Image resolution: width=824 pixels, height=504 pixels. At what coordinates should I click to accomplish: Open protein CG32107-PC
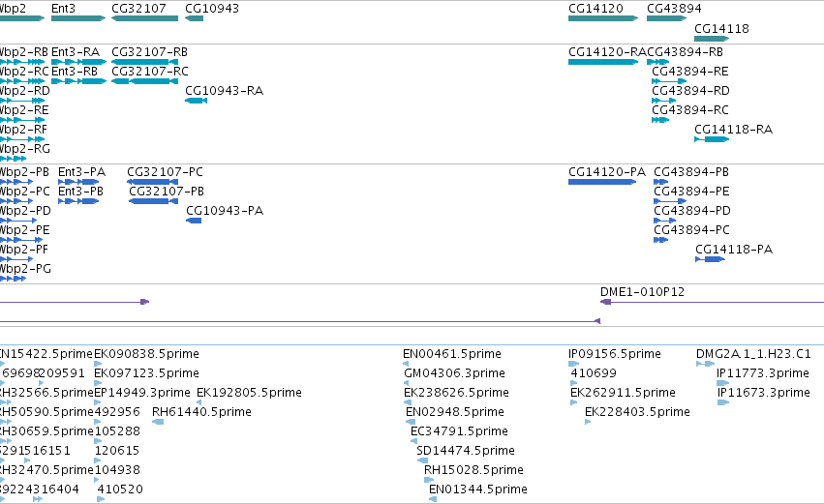click(152, 182)
